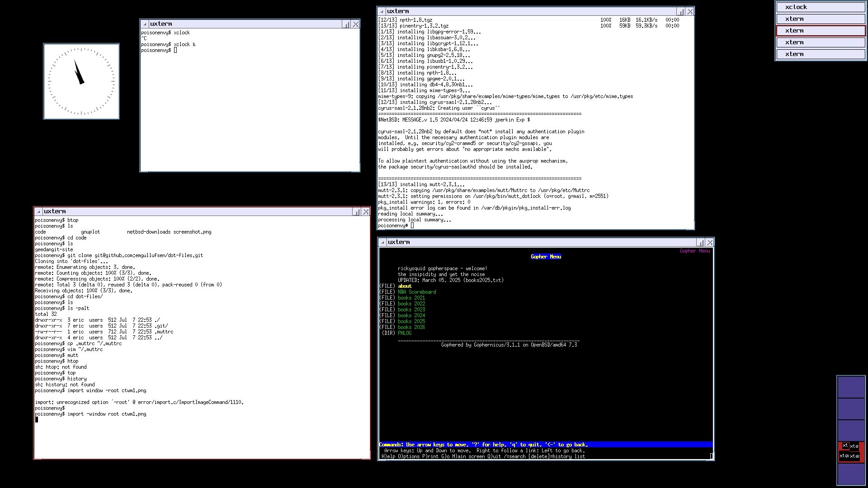This screenshot has width=868, height=488.
Task: Click 'rickysquid gopherspace - welcome!' line
Action: click(443, 268)
